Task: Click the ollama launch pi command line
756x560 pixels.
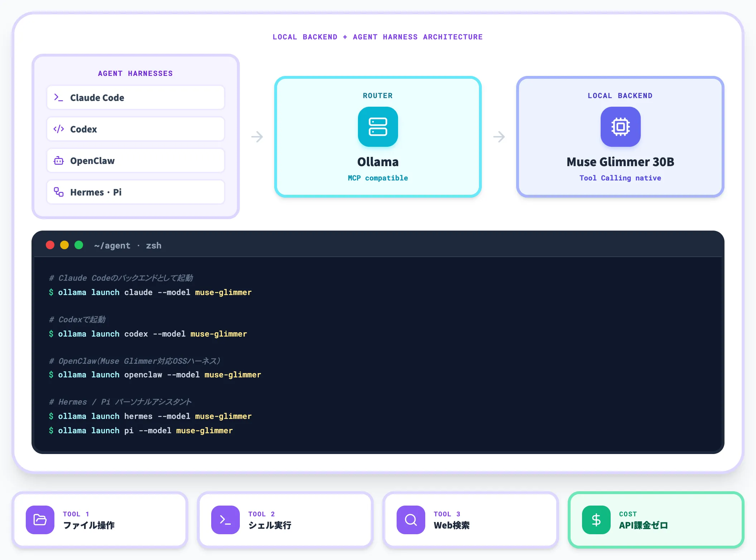Action: coord(141,430)
